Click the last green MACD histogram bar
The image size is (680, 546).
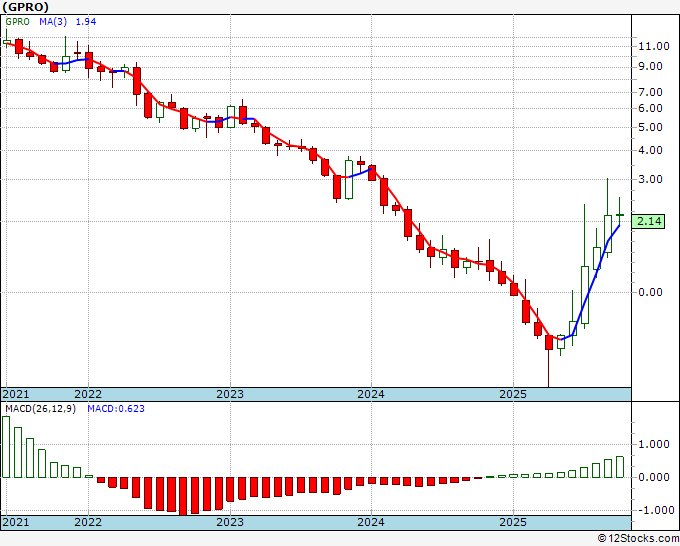point(620,467)
